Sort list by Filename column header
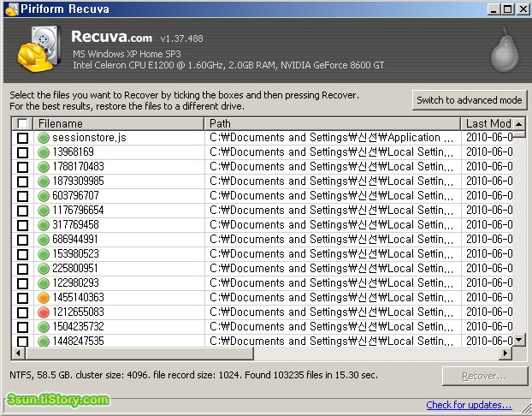 pyautogui.click(x=119, y=123)
